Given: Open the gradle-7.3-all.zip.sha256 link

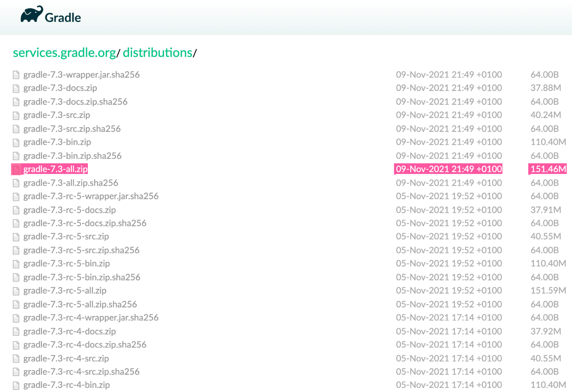Looking at the screenshot, I should click(x=71, y=183).
